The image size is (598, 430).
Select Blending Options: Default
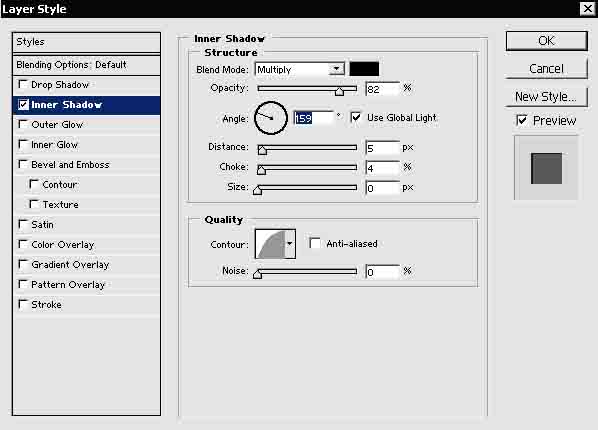(86, 65)
